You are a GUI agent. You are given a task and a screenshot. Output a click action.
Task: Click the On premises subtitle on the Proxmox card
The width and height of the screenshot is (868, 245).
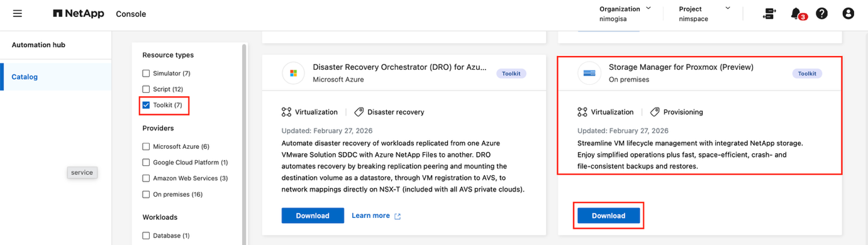pyautogui.click(x=629, y=80)
